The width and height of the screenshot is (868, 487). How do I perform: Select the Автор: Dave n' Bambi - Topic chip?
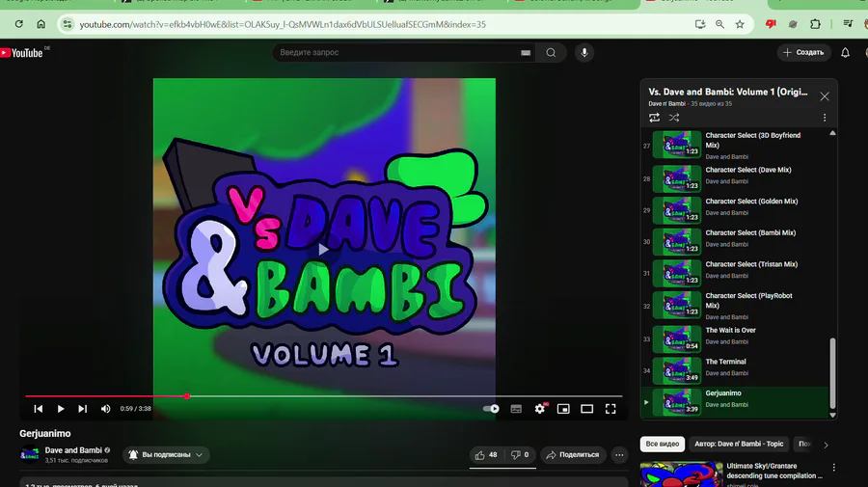(739, 444)
